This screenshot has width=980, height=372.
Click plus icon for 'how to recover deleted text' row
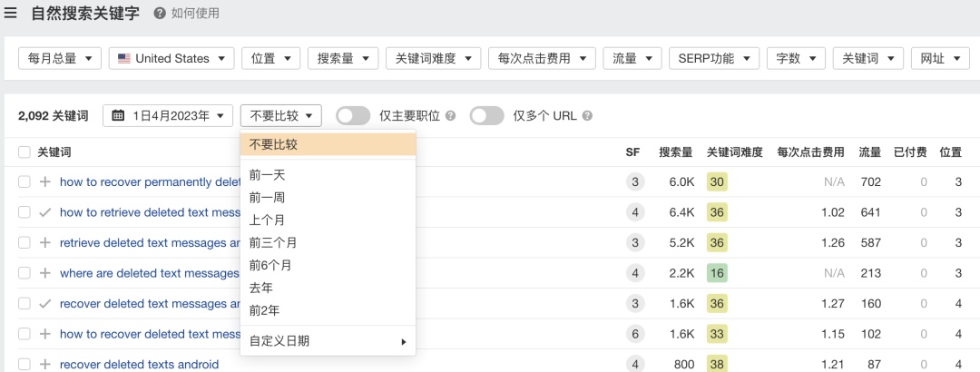coord(44,334)
